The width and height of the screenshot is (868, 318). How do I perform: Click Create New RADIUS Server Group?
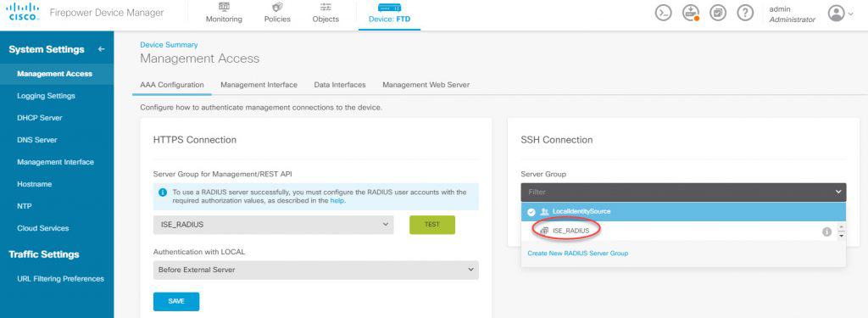(x=578, y=254)
